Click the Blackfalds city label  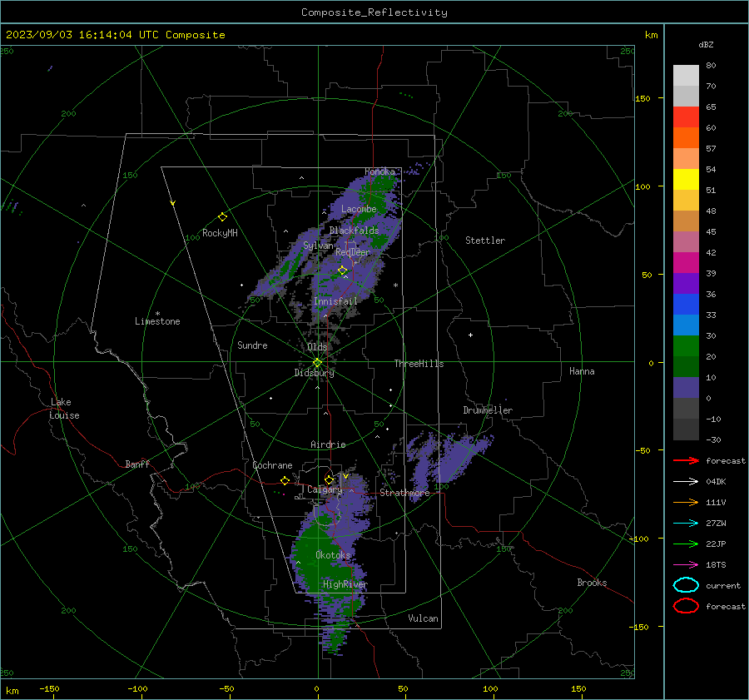point(354,231)
